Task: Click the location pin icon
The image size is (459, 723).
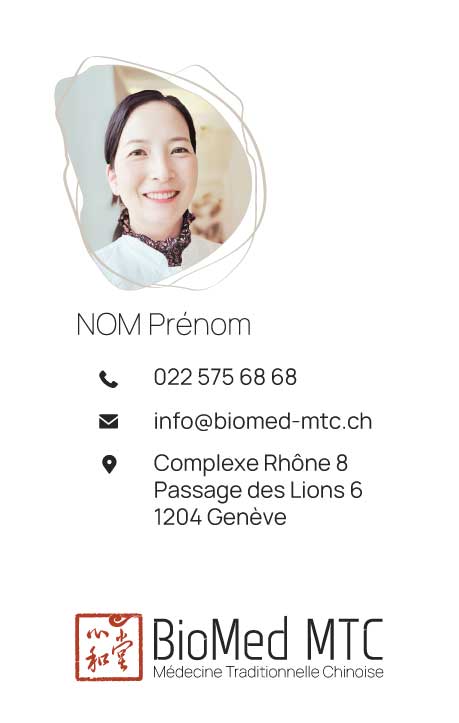Action: pos(109,464)
